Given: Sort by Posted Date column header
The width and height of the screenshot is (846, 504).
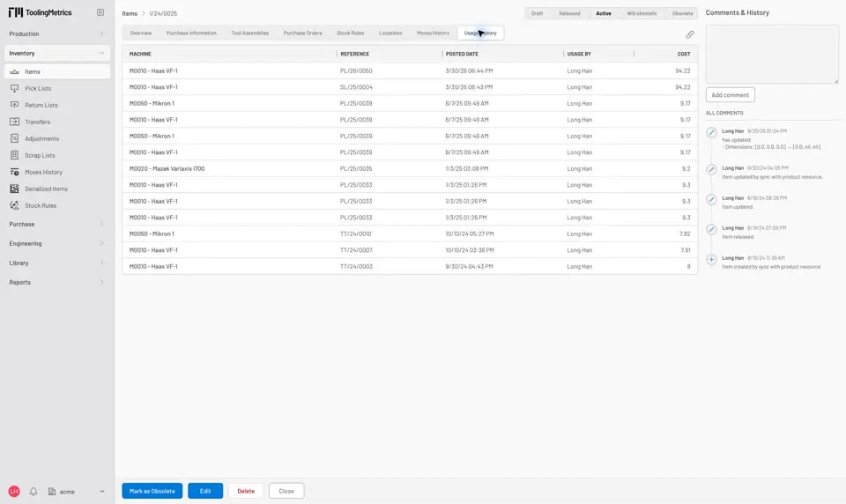Looking at the screenshot, I should (462, 54).
